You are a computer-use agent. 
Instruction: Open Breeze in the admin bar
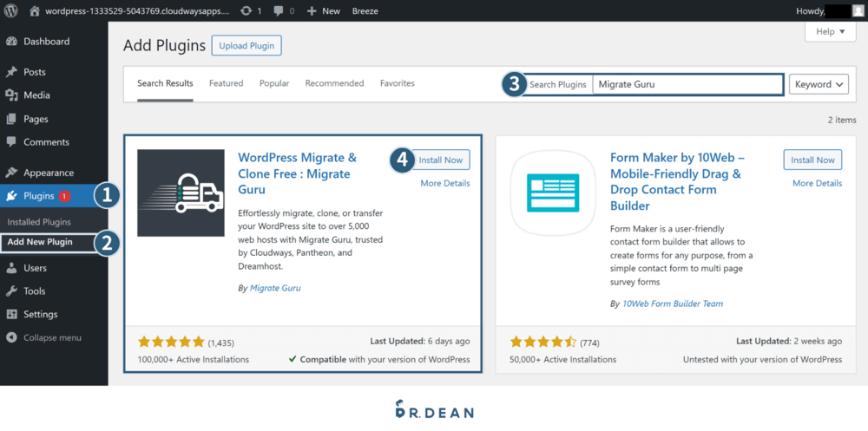[365, 11]
